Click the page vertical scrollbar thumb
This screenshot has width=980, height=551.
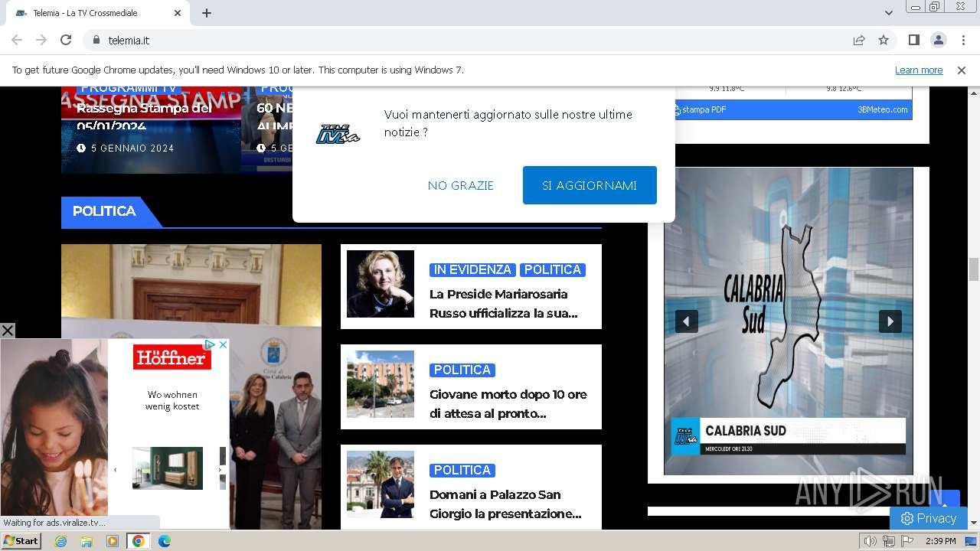click(x=974, y=270)
